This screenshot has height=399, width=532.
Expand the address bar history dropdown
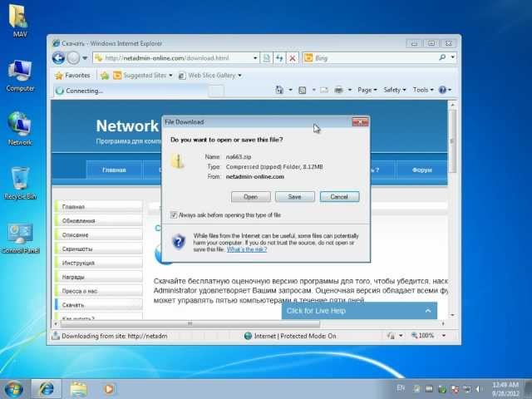click(x=255, y=58)
